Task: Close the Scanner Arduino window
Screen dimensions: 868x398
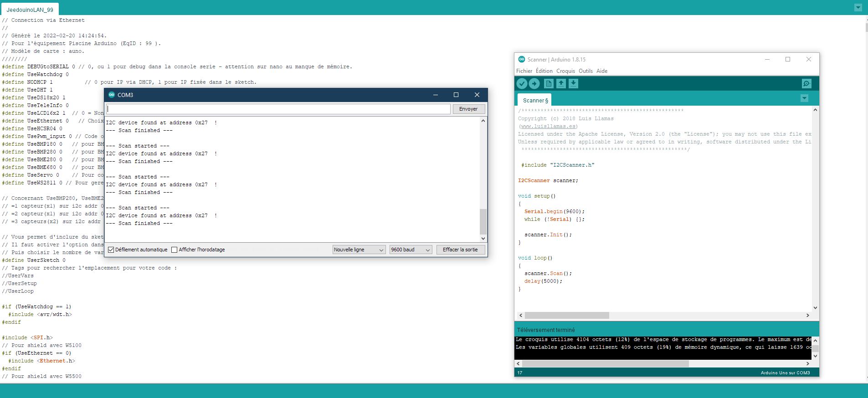Action: click(x=809, y=59)
